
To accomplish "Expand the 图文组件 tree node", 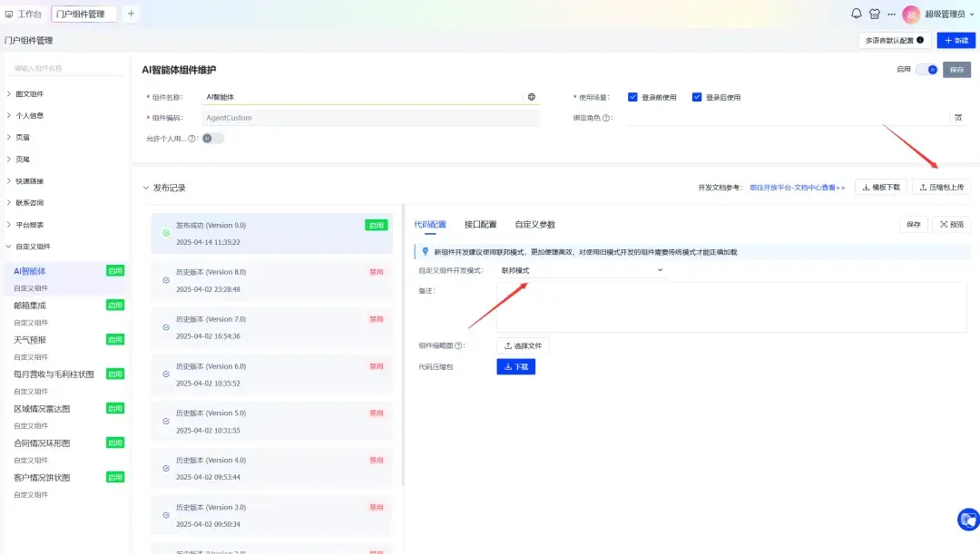I will [9, 93].
